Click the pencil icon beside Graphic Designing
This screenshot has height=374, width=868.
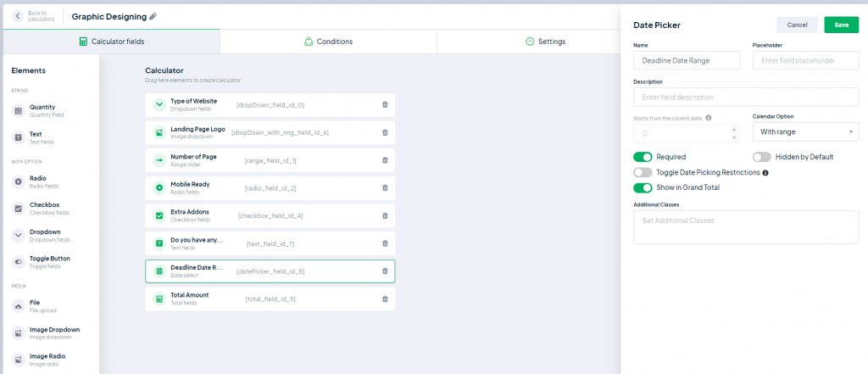click(x=153, y=17)
